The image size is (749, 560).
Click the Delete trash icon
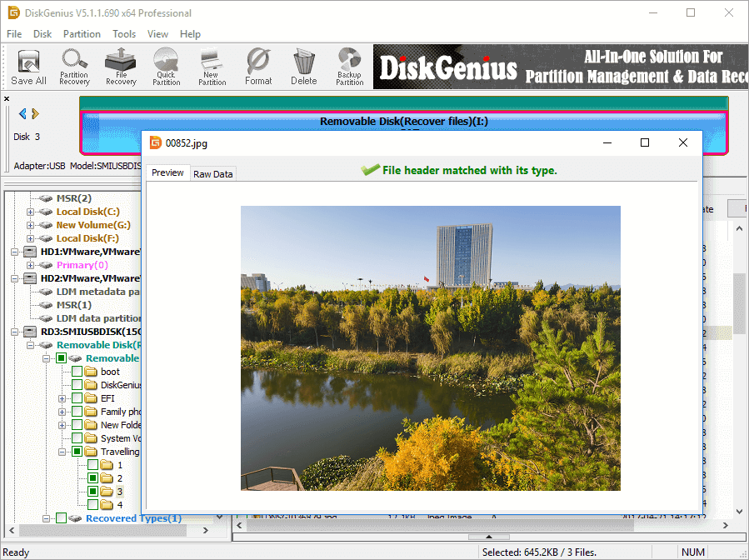[303, 67]
